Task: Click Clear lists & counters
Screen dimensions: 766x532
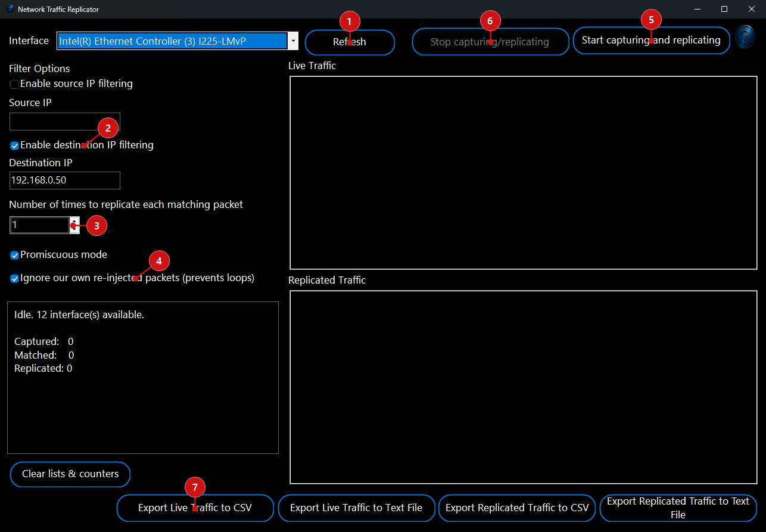Action: click(x=70, y=474)
